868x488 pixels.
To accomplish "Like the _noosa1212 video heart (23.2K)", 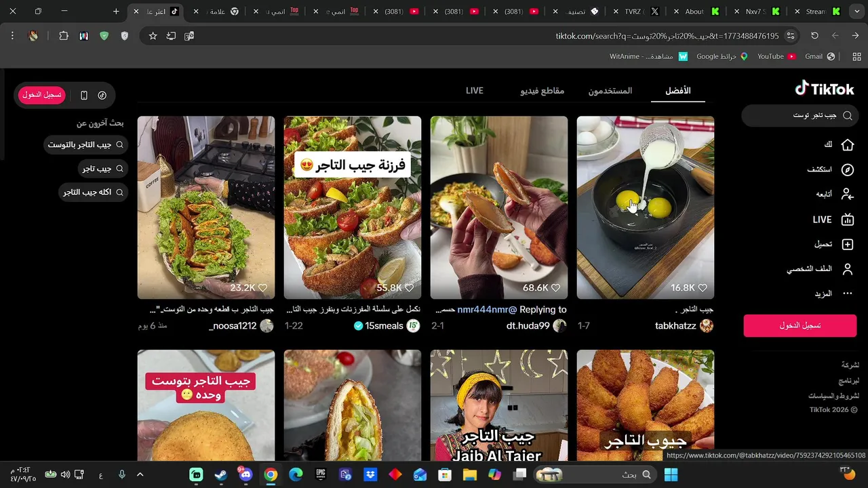I will coord(263,288).
